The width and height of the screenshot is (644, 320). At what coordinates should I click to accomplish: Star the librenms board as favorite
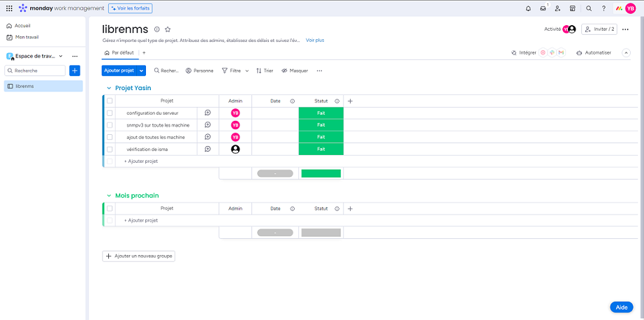pyautogui.click(x=168, y=29)
